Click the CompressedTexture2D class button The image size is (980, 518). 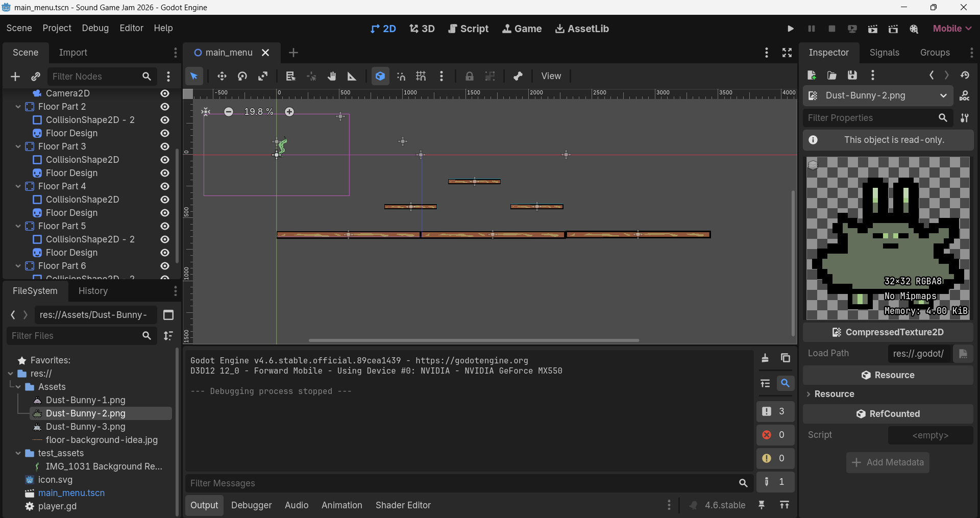[x=888, y=332]
